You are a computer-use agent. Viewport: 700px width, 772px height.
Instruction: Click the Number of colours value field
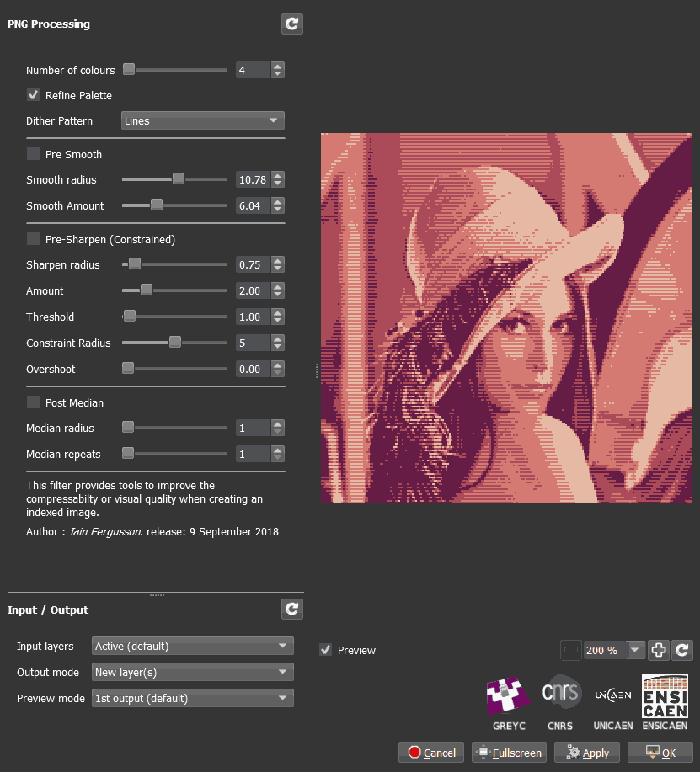point(254,70)
